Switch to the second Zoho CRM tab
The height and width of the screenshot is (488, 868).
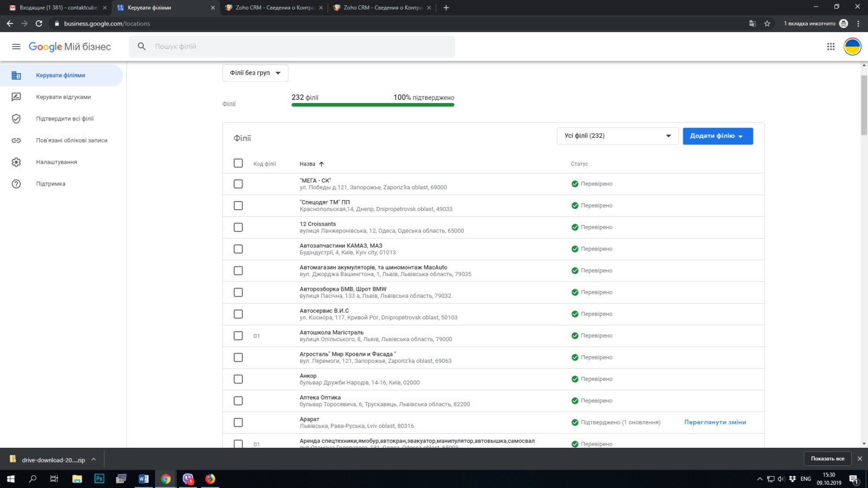[x=382, y=8]
